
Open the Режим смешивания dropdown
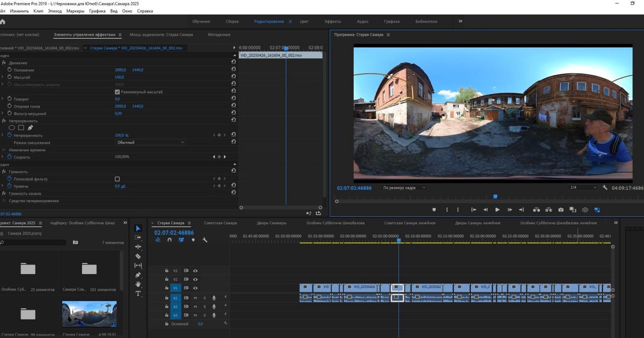coord(150,143)
